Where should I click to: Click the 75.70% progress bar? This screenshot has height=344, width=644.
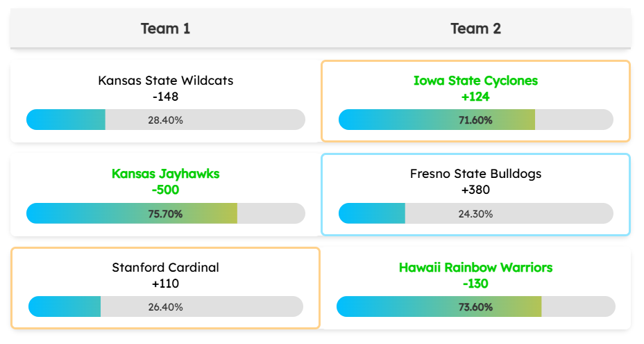click(165, 213)
